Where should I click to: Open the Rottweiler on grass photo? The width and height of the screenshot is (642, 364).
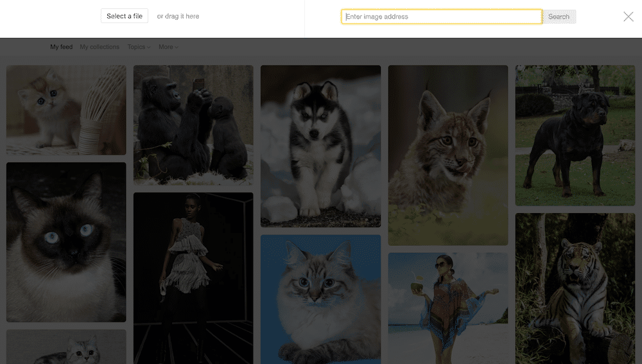tap(575, 135)
